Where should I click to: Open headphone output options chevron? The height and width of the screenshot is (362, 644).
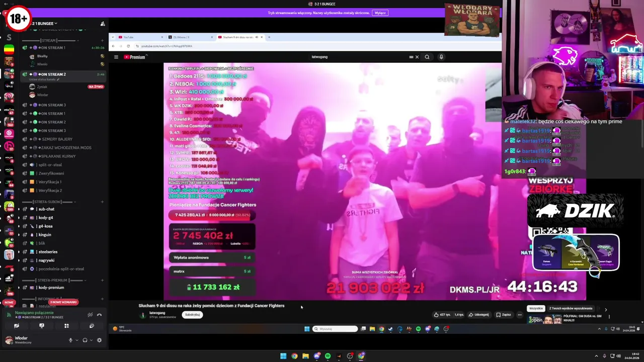(x=91, y=340)
